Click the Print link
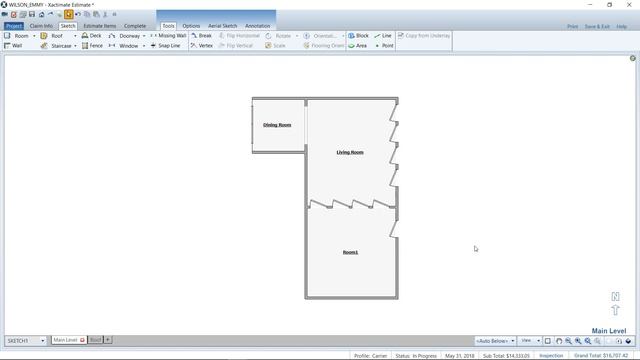 [572, 27]
